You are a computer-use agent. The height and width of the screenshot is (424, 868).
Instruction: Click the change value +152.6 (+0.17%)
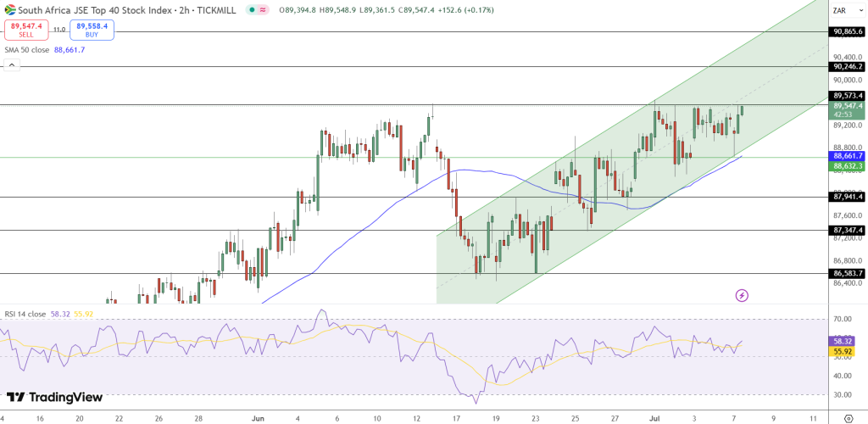tap(465, 10)
